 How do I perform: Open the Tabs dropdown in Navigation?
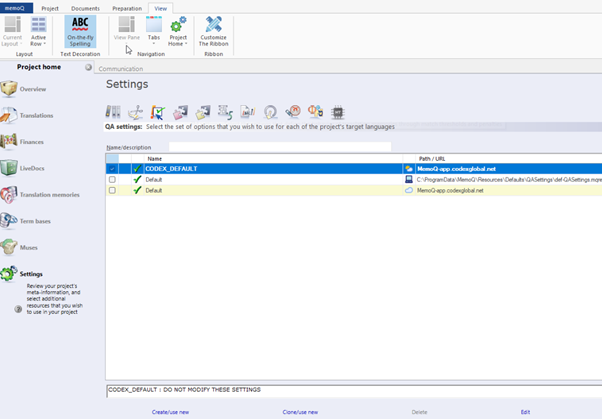pos(154,31)
